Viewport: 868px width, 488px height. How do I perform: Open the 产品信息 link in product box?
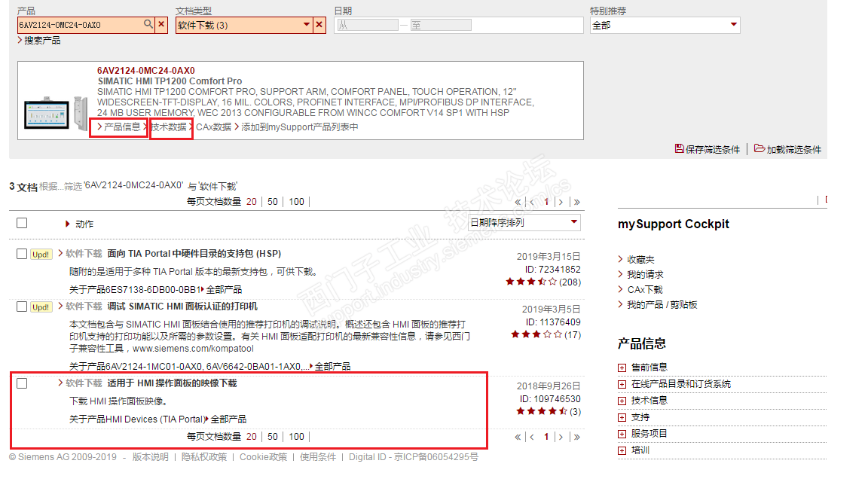tap(122, 127)
